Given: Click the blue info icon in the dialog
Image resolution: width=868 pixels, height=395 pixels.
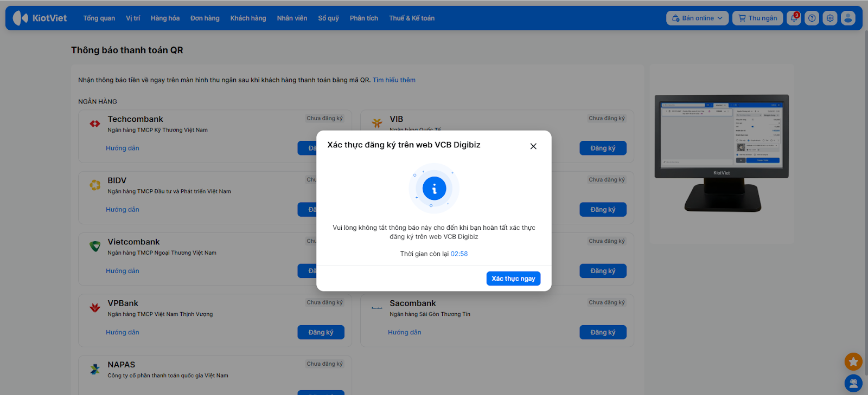Looking at the screenshot, I should coord(434,189).
